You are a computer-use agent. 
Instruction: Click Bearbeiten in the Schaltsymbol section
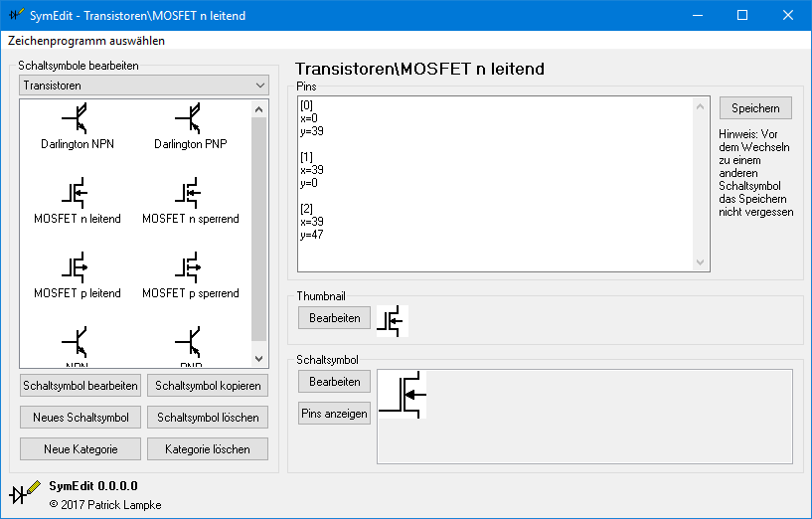334,382
